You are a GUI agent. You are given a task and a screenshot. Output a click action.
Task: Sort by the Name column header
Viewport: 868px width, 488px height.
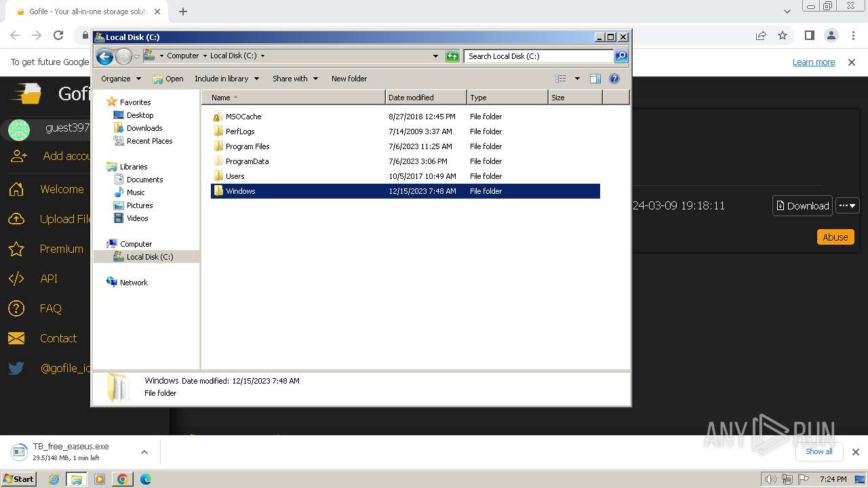(x=293, y=98)
